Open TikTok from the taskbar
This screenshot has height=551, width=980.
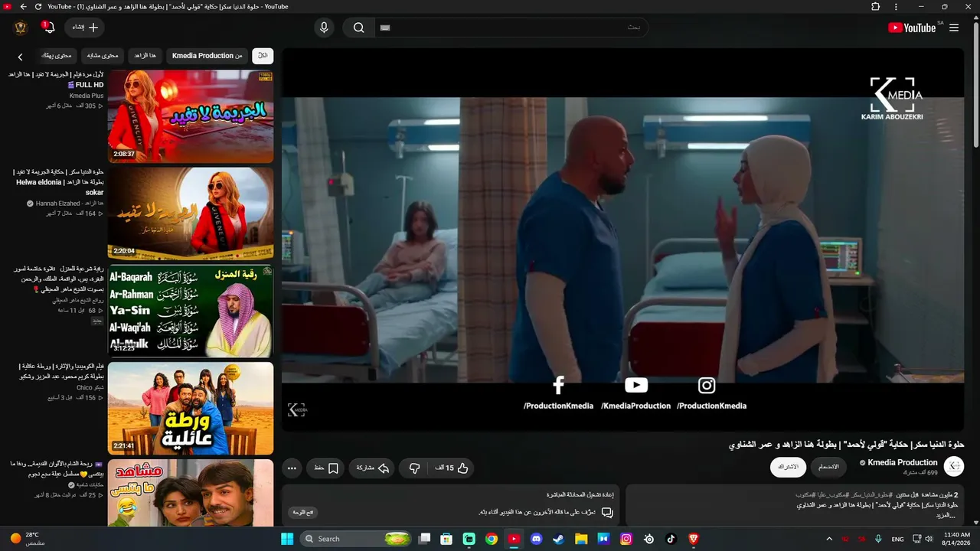tap(671, 539)
